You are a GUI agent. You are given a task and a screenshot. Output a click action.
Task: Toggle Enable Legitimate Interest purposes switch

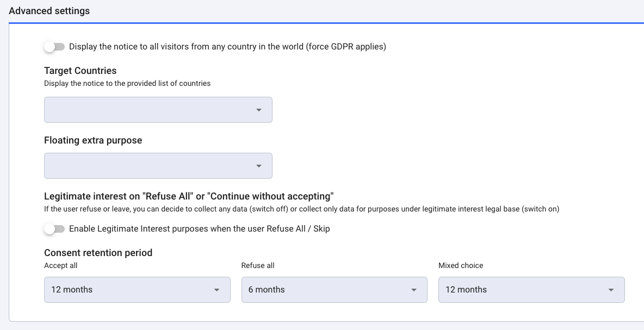[53, 228]
